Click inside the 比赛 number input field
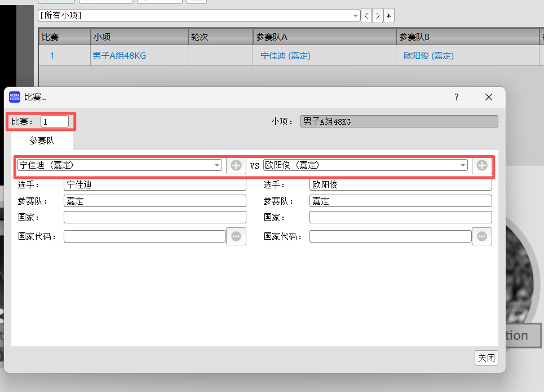Screen dimensions: 544x392 click(x=55, y=121)
